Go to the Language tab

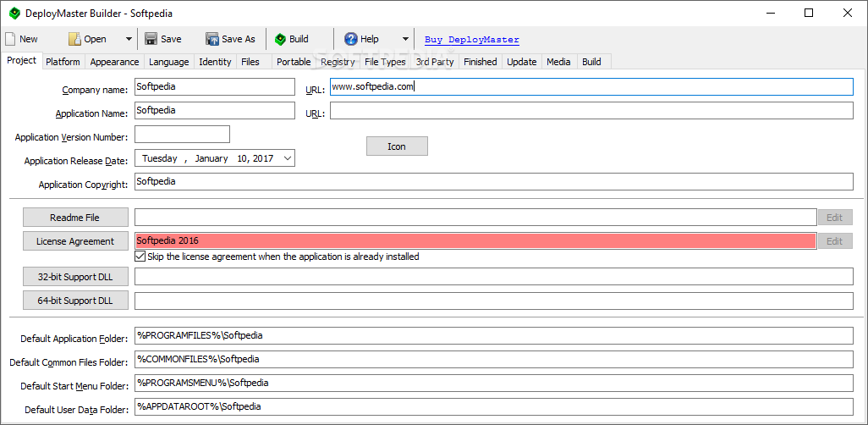tap(169, 62)
